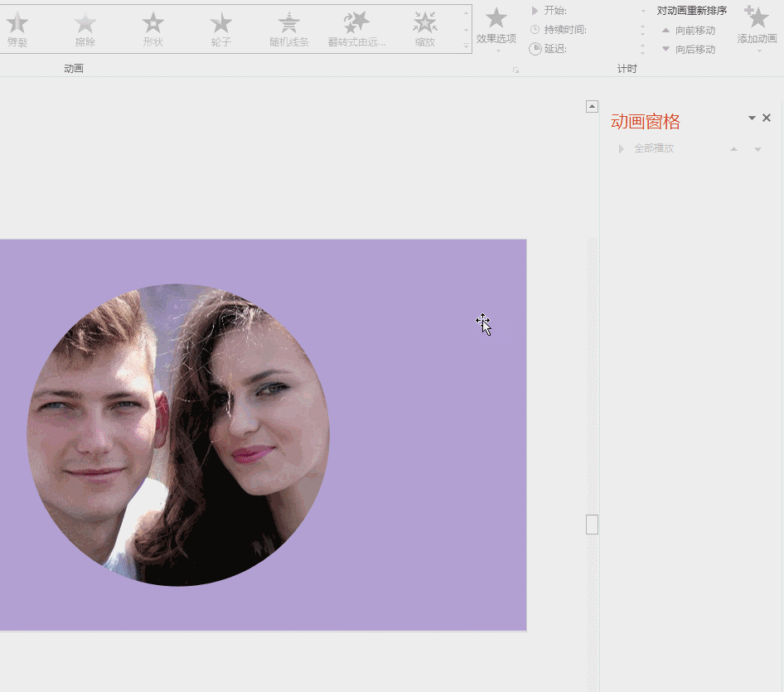This screenshot has height=692, width=784.
Task: Click the 延迟 delay clock icon
Action: pos(535,49)
